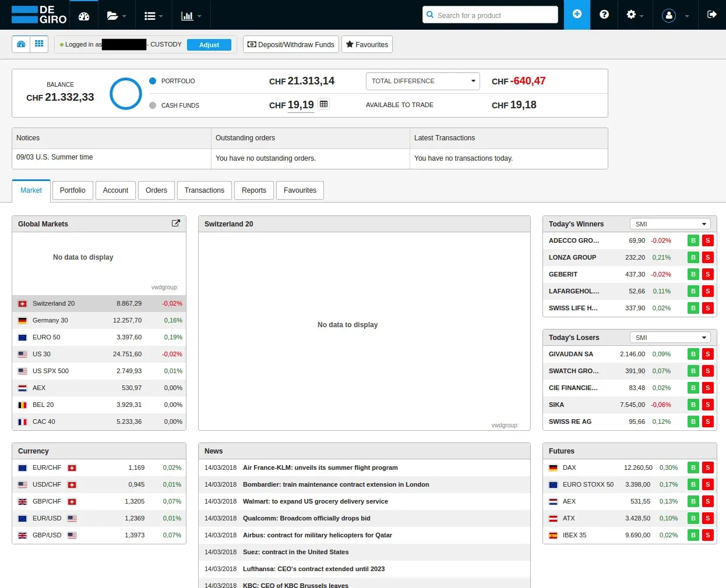The width and height of the screenshot is (726, 588).
Task: Open the user profile dropdown
Action: click(675, 15)
